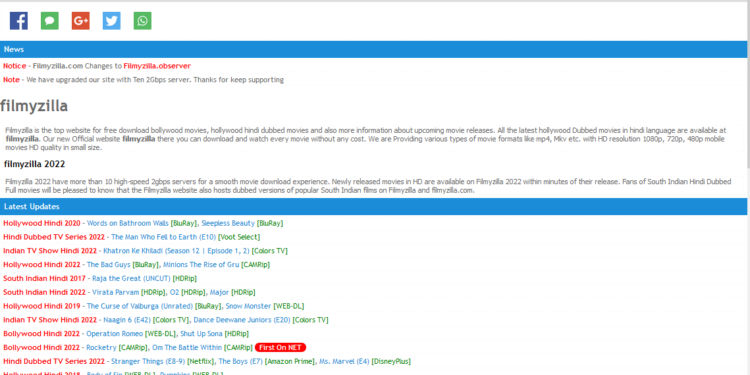Click the filmyzilla page heading
This screenshot has width=750, height=375.
pyautogui.click(x=34, y=106)
